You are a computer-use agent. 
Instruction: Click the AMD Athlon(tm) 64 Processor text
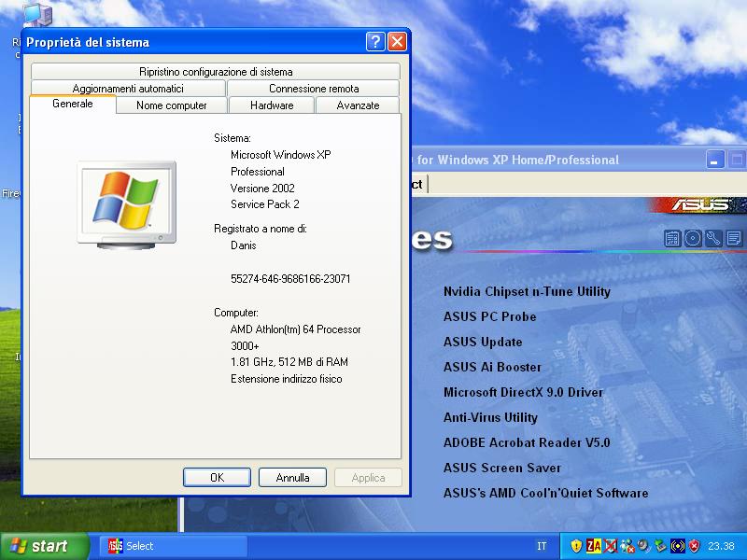[295, 329]
